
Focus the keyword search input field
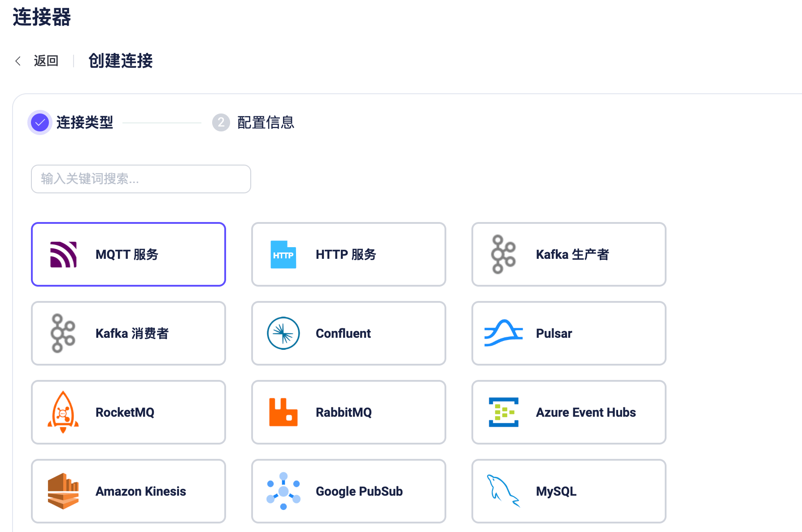(141, 179)
